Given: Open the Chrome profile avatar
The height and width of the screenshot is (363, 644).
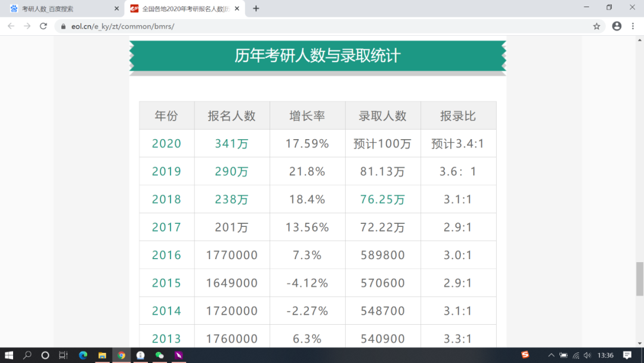Looking at the screenshot, I should [617, 26].
